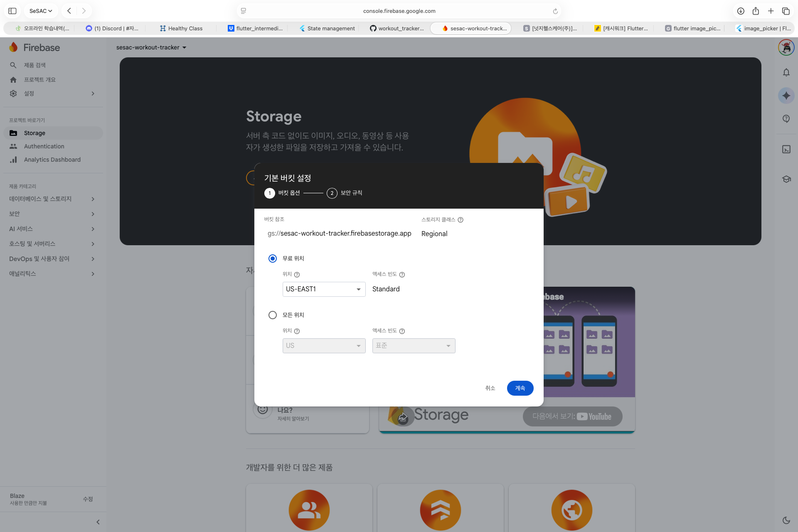Click the 계속 continue button
Screen dimensions: 798x532
coord(520,388)
